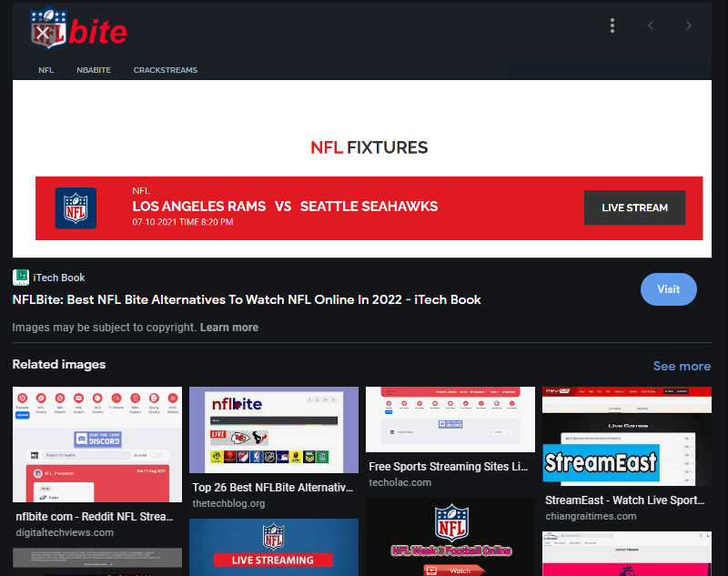This screenshot has width=728, height=576.
Task: Click the 'nflbite com - Reddit NFL Strea...' caption
Action: (x=95, y=517)
